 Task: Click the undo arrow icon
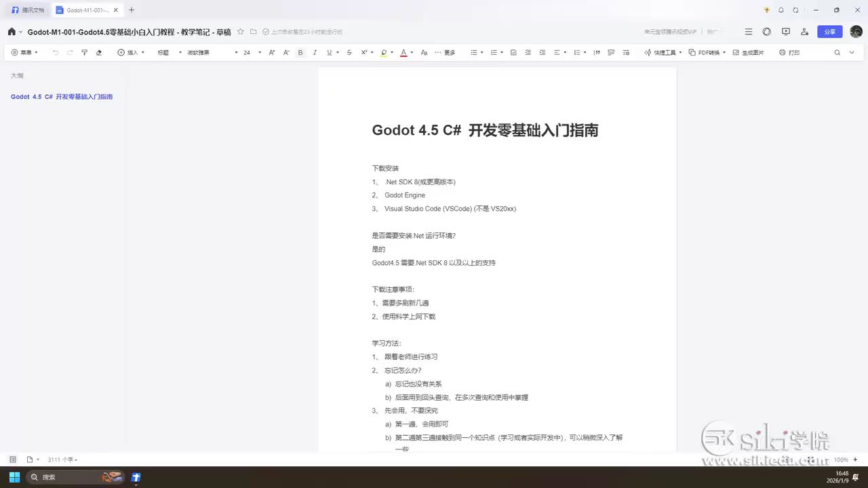tap(56, 52)
